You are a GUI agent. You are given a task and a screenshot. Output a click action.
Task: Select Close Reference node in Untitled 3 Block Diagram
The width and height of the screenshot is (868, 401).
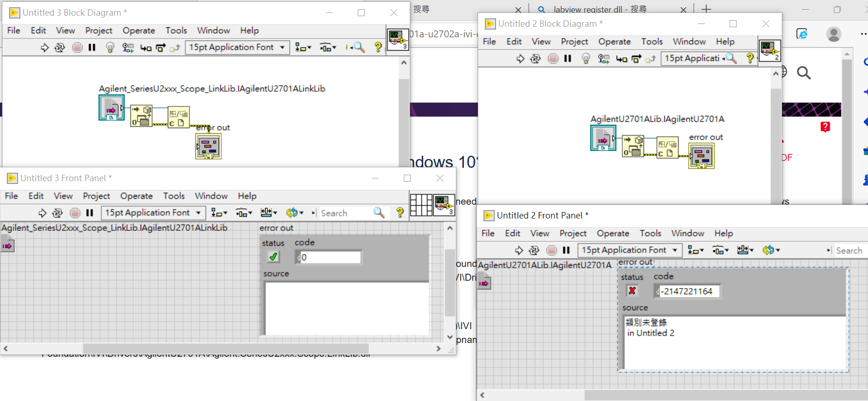point(178,117)
